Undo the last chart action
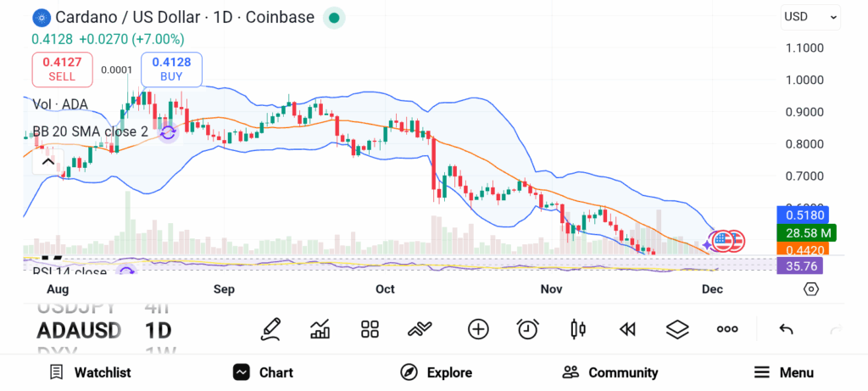 (786, 329)
